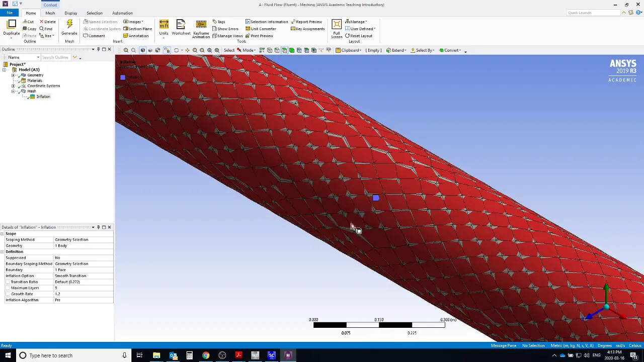Click the Find magnifier button
Screen dimensions: 644x362
coord(46,29)
